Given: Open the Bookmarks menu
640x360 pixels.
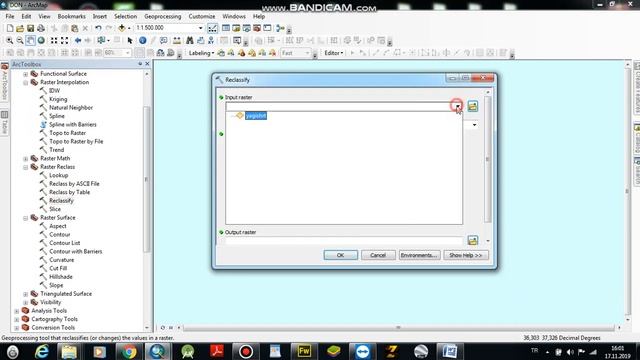Looking at the screenshot, I should tap(71, 16).
